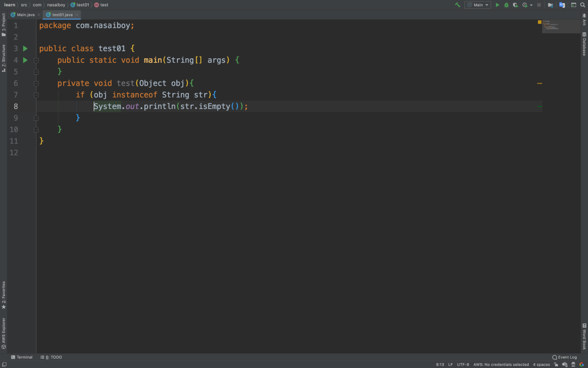Screen dimensions: 588x368
Task: Toggle file read-only lock in status bar
Action: pyautogui.click(x=556, y=364)
